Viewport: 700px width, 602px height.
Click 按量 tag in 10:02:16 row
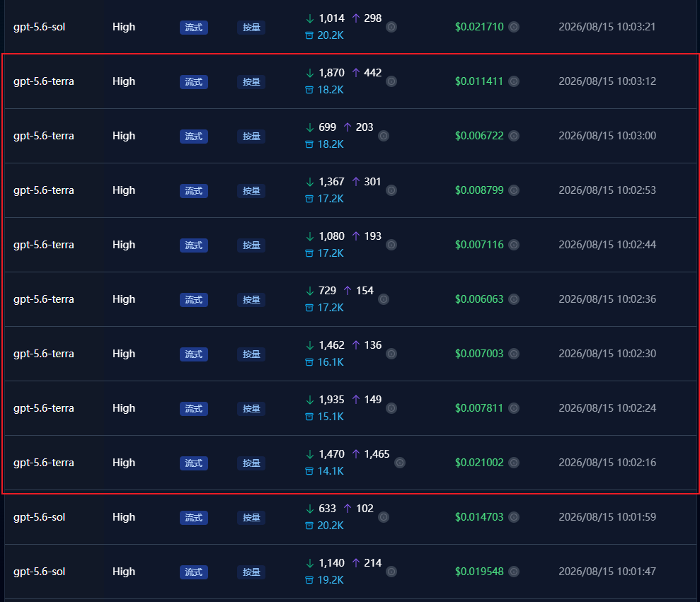[251, 463]
